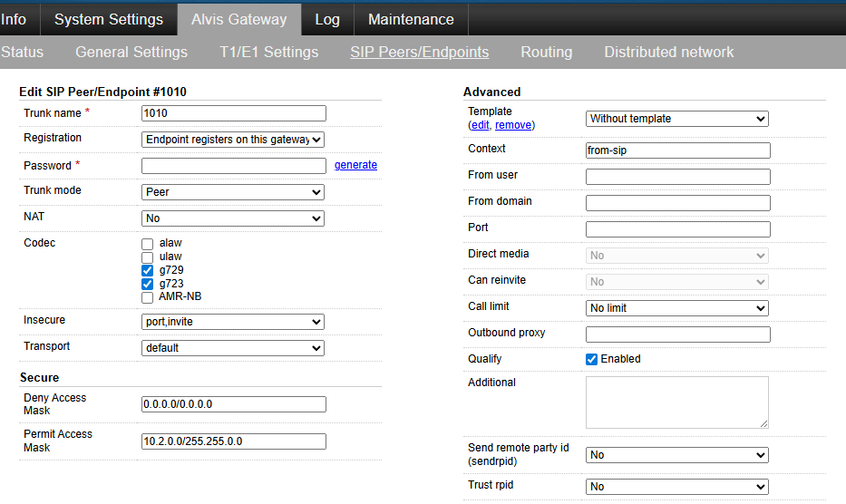Open the NAT selection dropdown
Screen dimensions: 846x504
point(233,218)
